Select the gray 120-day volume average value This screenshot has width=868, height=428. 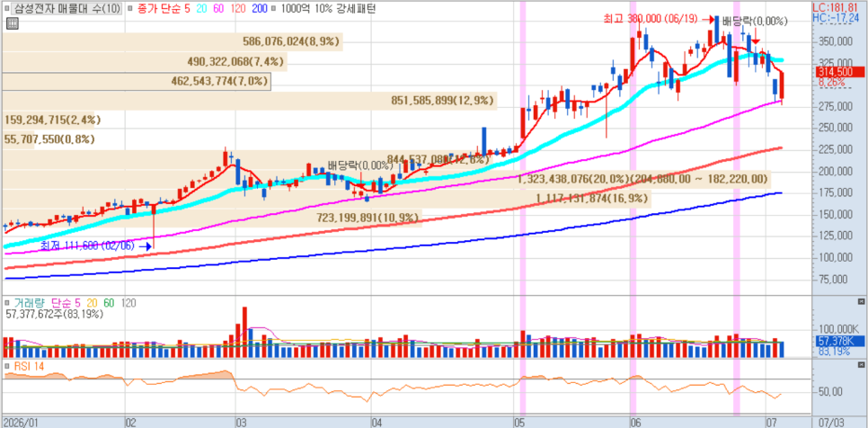pyautogui.click(x=128, y=303)
